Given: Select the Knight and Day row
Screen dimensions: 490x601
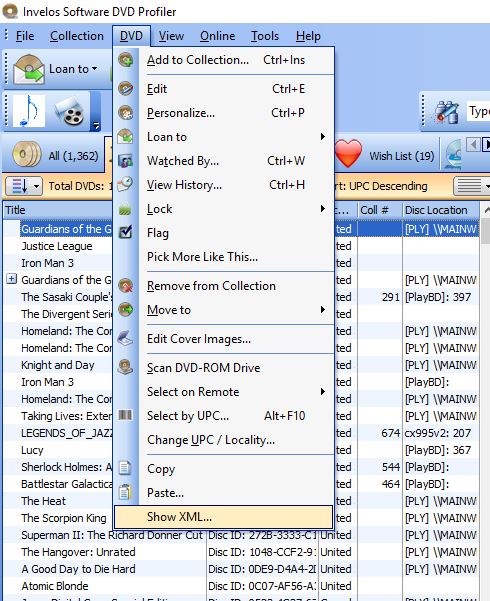Looking at the screenshot, I should [58, 365].
